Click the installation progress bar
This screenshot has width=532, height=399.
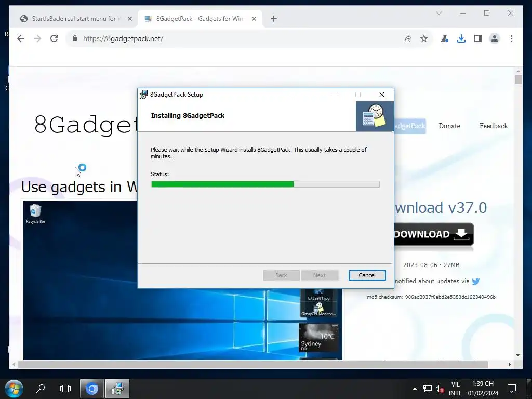coord(265,184)
